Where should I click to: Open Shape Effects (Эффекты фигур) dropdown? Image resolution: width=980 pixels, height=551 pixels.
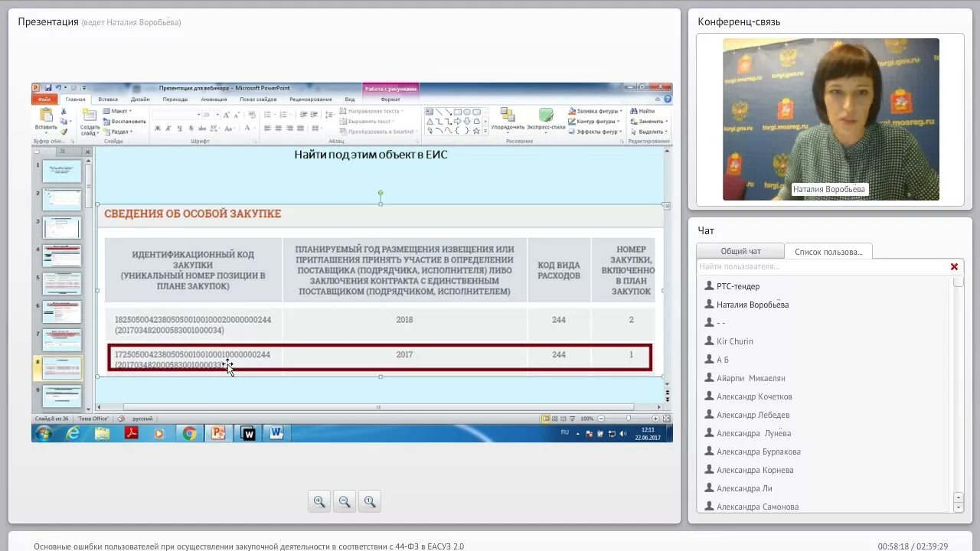596,132
